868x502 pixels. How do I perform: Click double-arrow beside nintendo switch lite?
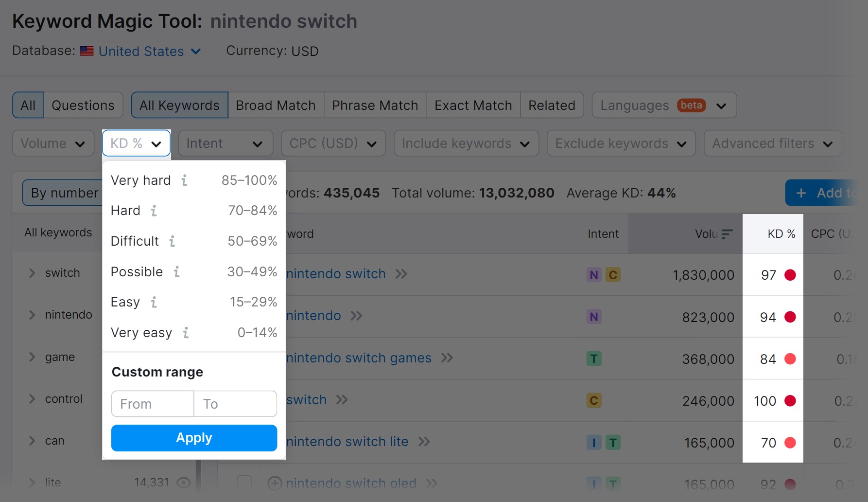click(x=424, y=442)
